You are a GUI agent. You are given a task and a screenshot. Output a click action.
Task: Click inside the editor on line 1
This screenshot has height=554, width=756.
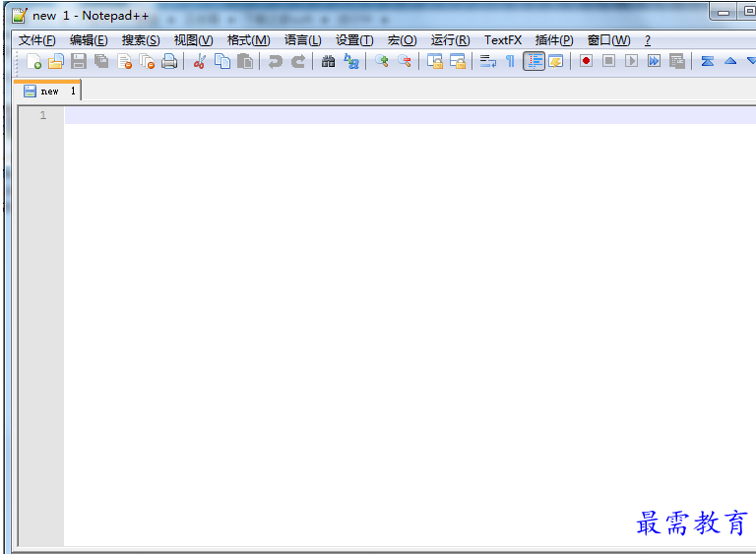(x=394, y=115)
